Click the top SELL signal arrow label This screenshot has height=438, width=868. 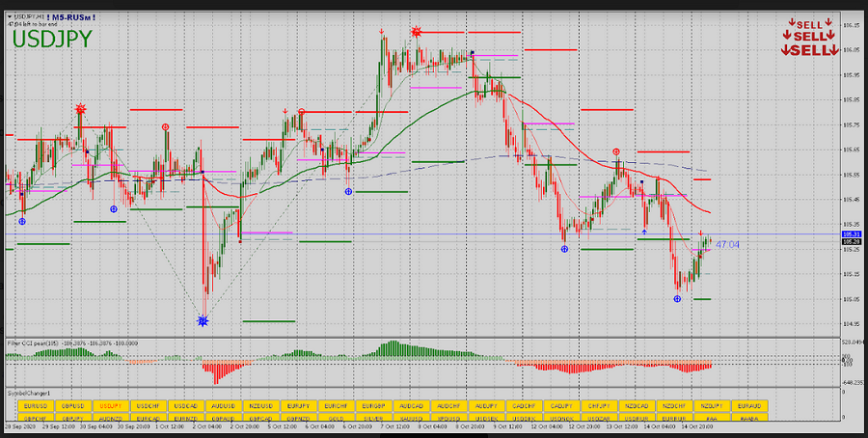click(x=810, y=24)
